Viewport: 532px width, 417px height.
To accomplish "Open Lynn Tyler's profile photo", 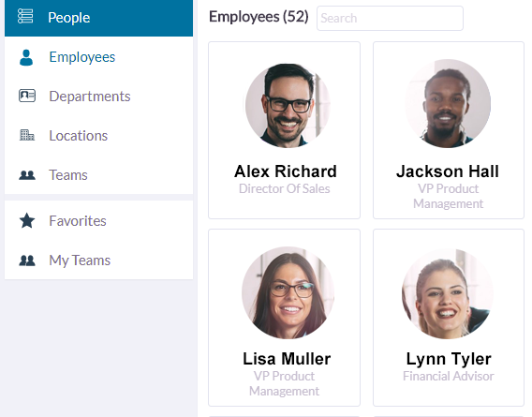I will [x=448, y=293].
